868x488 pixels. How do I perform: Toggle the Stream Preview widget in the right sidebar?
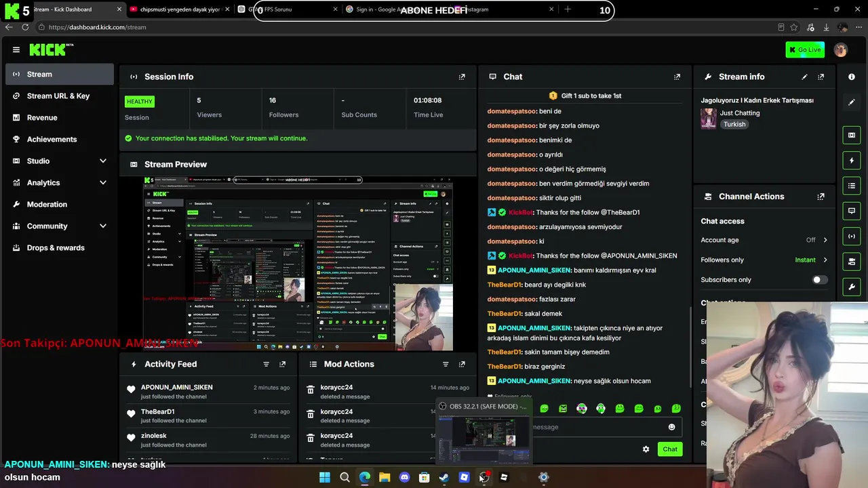852,135
